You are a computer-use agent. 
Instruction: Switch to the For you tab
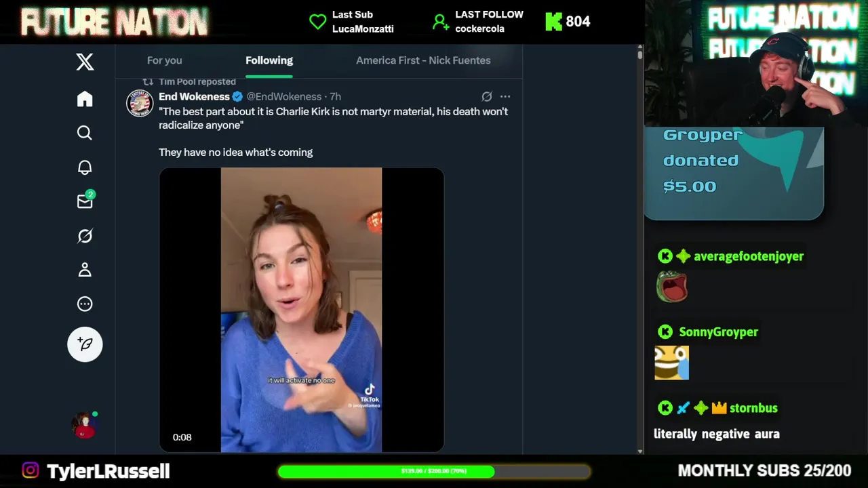pyautogui.click(x=165, y=60)
